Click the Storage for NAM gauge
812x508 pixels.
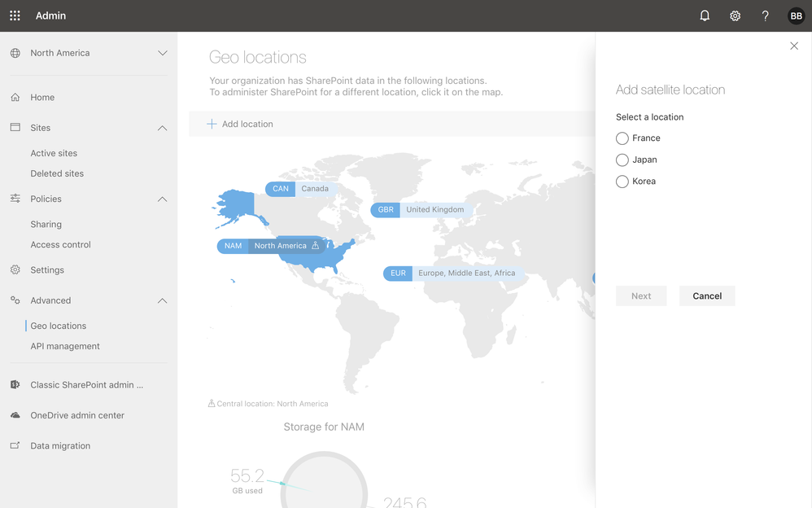point(324,480)
